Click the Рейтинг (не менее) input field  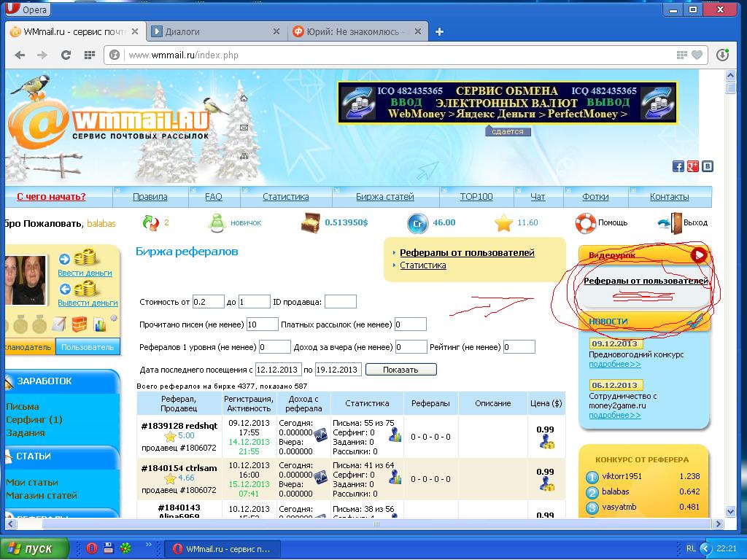[x=519, y=347]
